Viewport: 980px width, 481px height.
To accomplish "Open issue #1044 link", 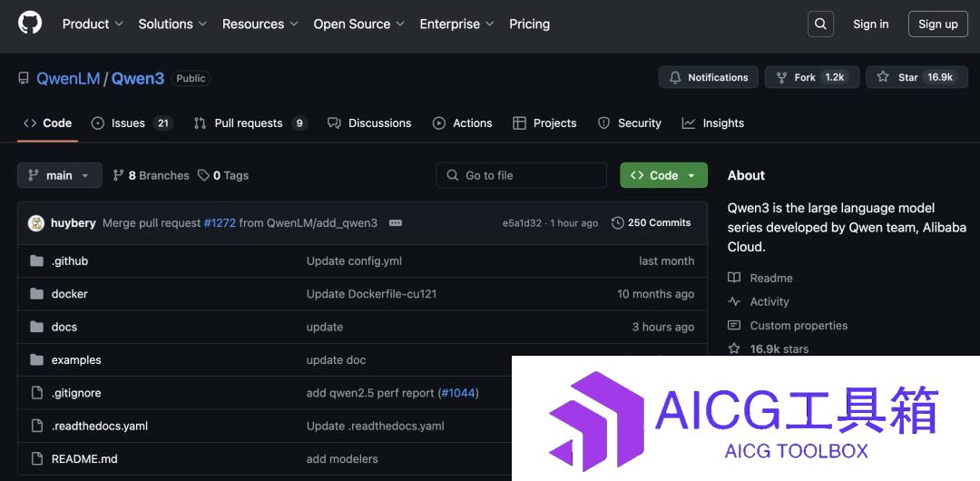I will pyautogui.click(x=458, y=394).
